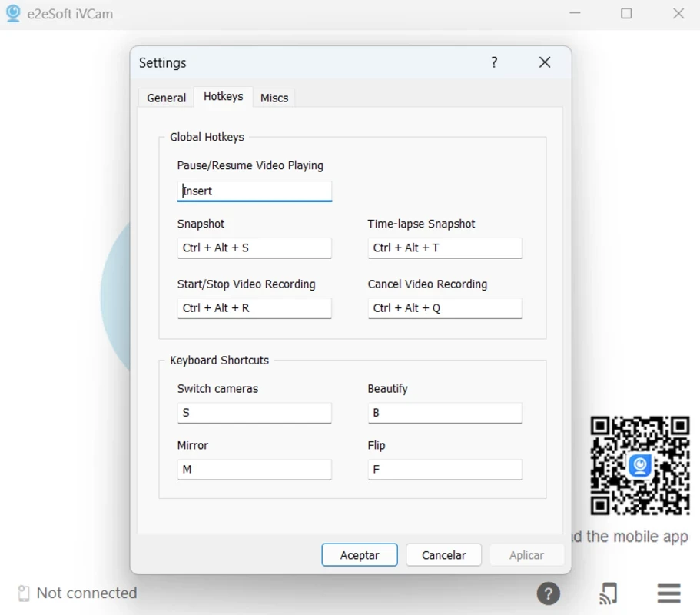Switch to the General tab

pos(166,98)
